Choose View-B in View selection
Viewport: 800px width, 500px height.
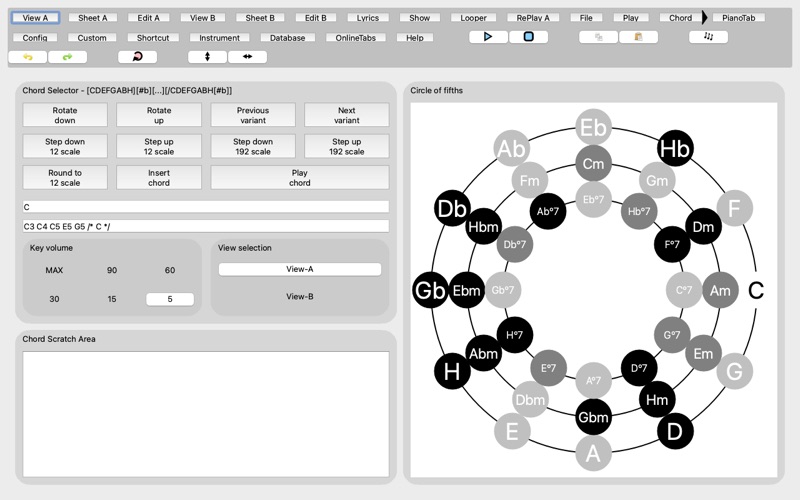coord(299,296)
